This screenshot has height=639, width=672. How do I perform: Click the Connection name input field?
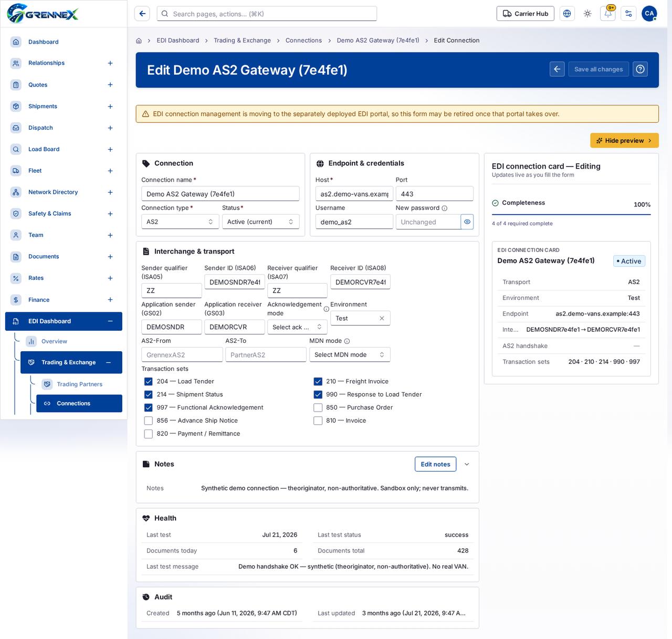pyautogui.click(x=220, y=194)
